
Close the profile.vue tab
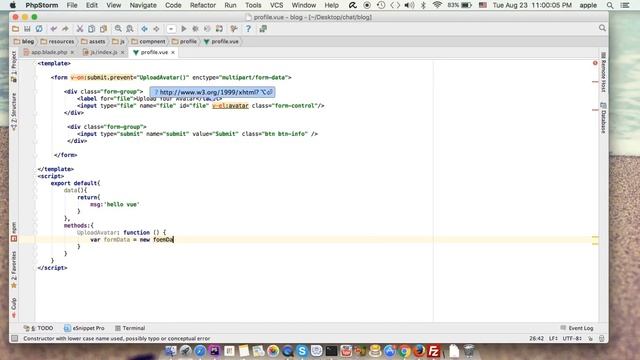point(173,53)
